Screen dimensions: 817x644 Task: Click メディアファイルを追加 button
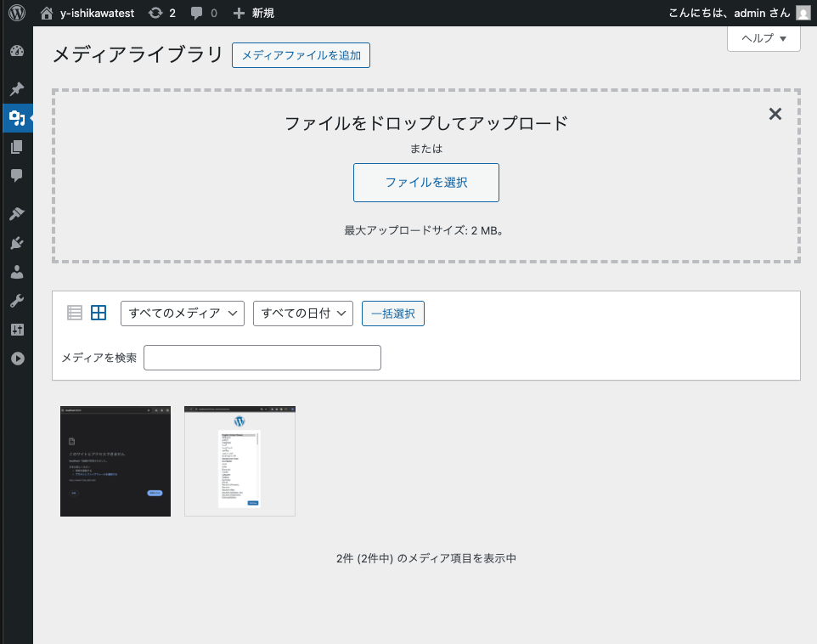[301, 55]
